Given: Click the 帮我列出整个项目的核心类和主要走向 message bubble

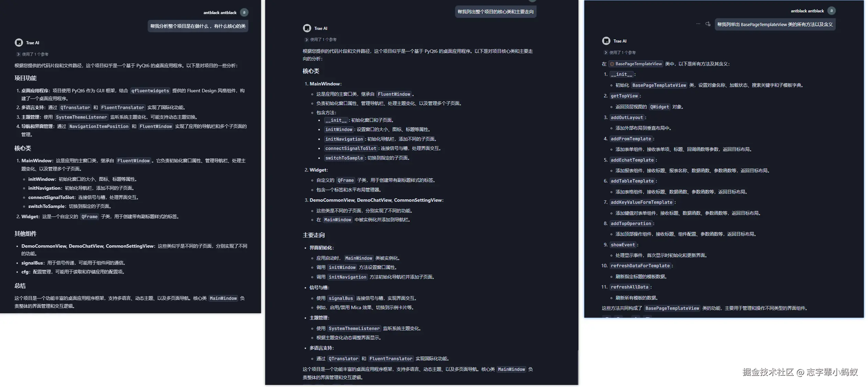Looking at the screenshot, I should [x=495, y=12].
